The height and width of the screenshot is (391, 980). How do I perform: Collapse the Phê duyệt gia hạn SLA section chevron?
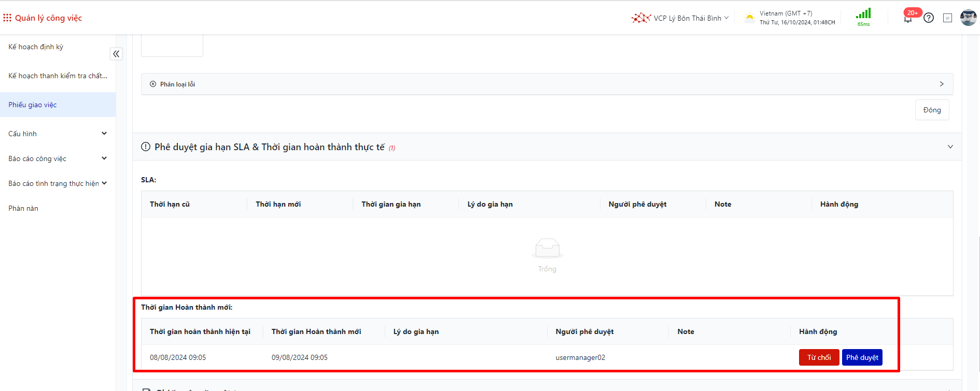pyautogui.click(x=950, y=147)
